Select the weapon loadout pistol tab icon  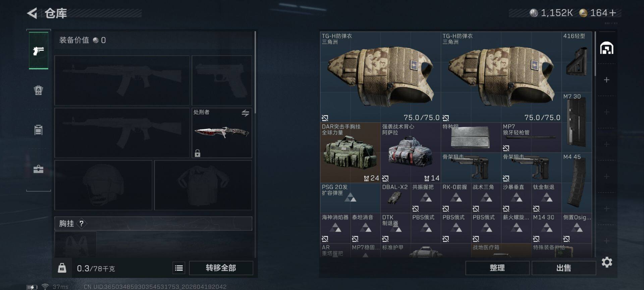[39, 51]
